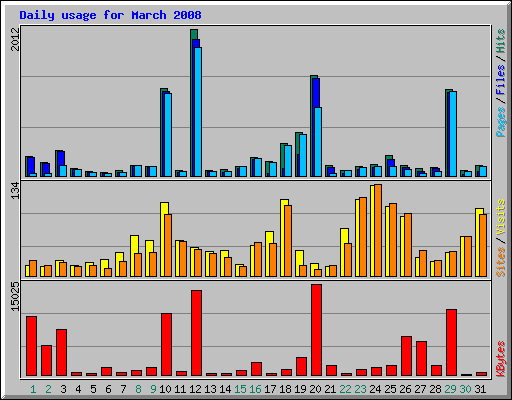Click the 15025 axis maximum label
This screenshot has width=512, height=400.
click(x=15, y=297)
